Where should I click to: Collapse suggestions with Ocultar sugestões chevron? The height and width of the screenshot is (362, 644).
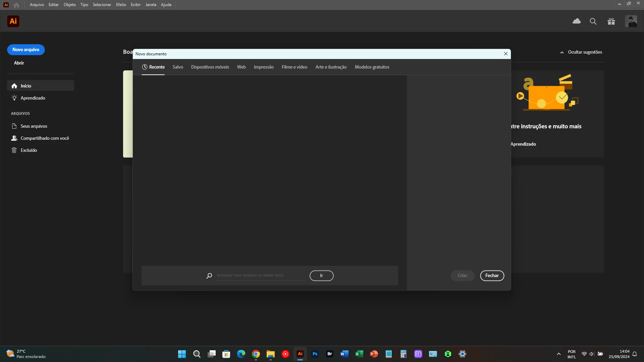pos(562,52)
